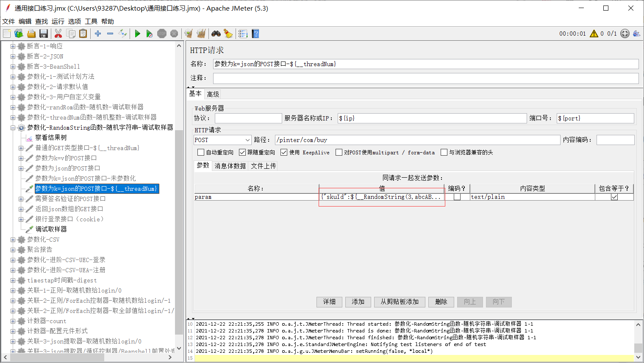Check the 编码? box for param row
The image size is (644, 363).
[457, 197]
